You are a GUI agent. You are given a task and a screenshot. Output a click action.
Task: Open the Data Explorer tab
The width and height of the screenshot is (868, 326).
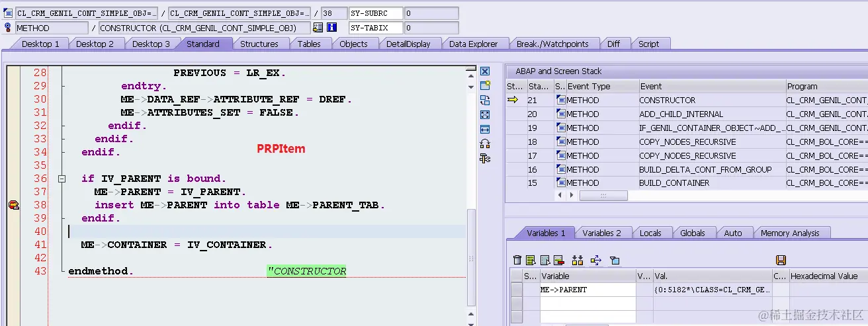[x=474, y=44]
